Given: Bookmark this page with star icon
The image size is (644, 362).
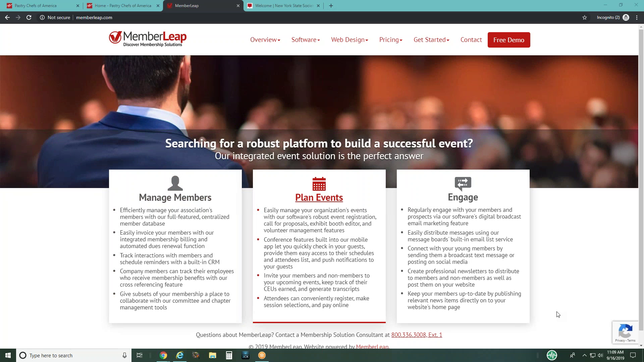Looking at the screenshot, I should click(585, 17).
